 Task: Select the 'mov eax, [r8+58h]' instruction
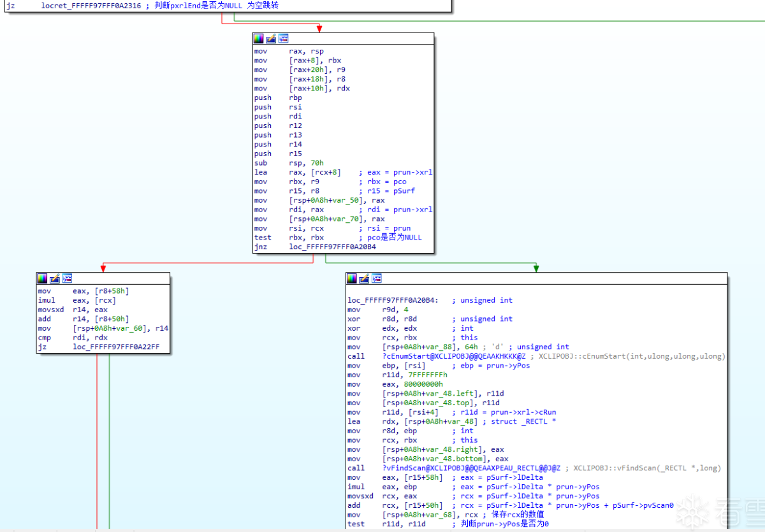coord(84,291)
